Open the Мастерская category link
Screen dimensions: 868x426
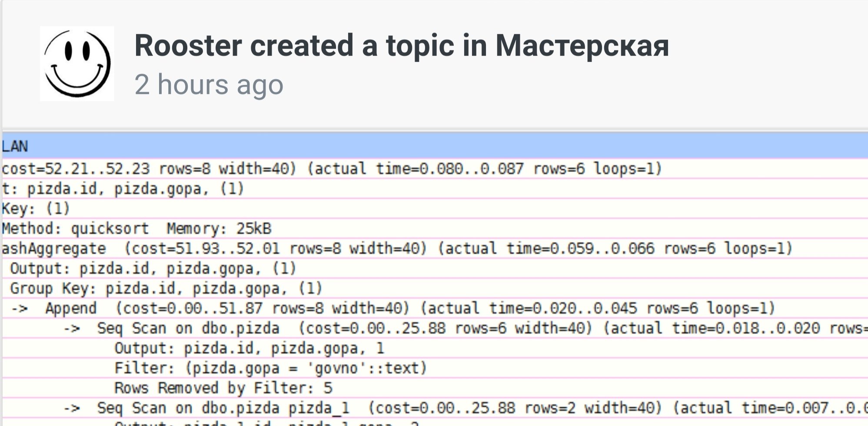point(582,46)
